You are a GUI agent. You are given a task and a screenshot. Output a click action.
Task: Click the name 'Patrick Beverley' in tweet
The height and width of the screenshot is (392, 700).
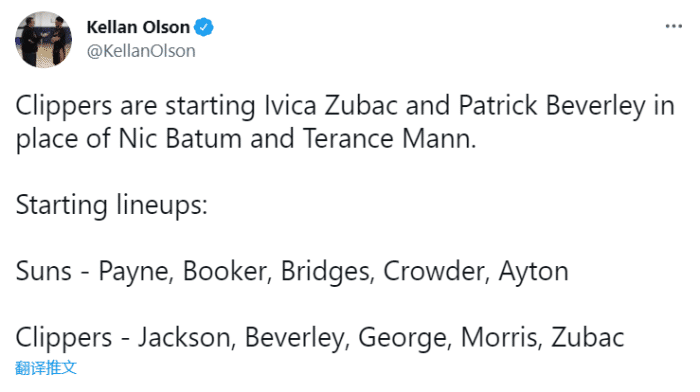pos(552,106)
